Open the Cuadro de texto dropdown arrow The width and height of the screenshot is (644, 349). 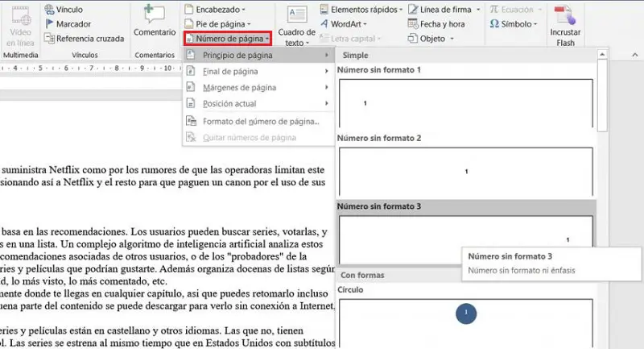308,44
